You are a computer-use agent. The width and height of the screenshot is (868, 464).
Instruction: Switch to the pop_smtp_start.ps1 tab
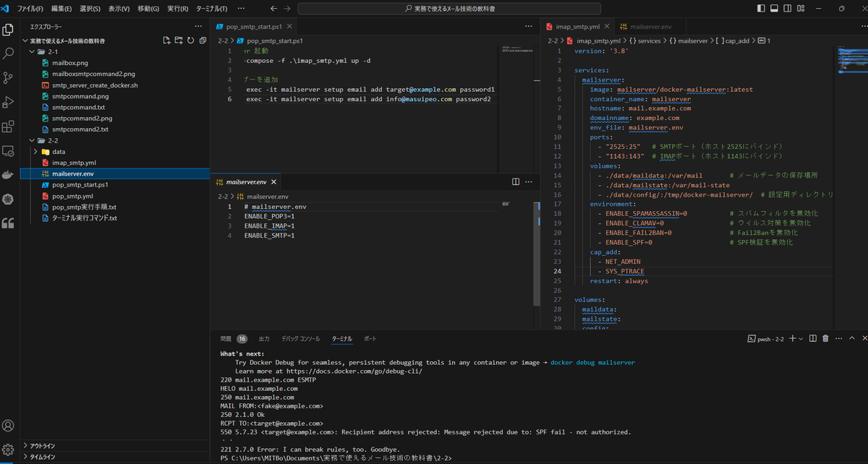point(254,26)
